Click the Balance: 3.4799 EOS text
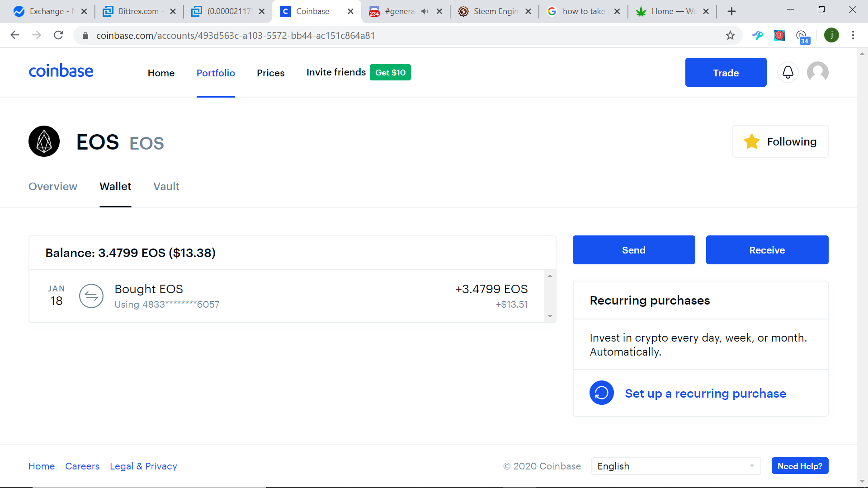Image resolution: width=868 pixels, height=488 pixels. [130, 253]
